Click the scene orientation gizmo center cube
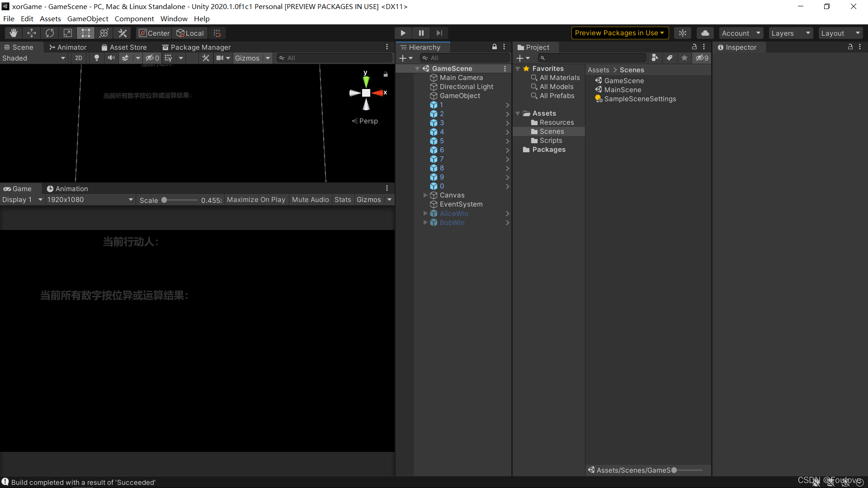The height and width of the screenshot is (488, 868). click(366, 93)
